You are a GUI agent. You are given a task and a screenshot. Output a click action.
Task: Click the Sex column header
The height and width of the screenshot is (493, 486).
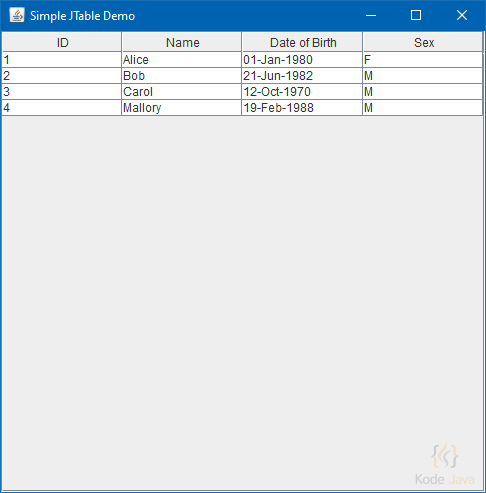[423, 42]
